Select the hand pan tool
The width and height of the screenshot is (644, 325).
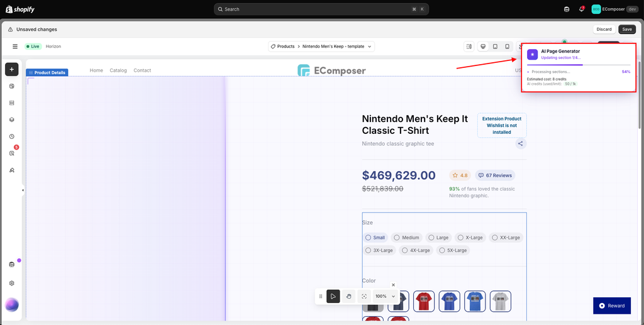(x=348, y=296)
